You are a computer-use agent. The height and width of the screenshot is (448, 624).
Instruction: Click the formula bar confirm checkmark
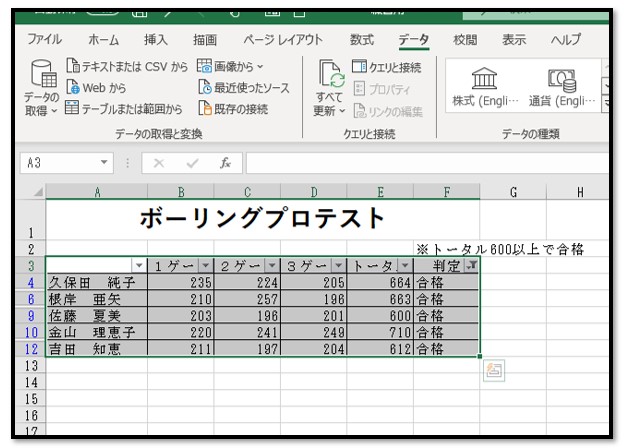click(193, 163)
